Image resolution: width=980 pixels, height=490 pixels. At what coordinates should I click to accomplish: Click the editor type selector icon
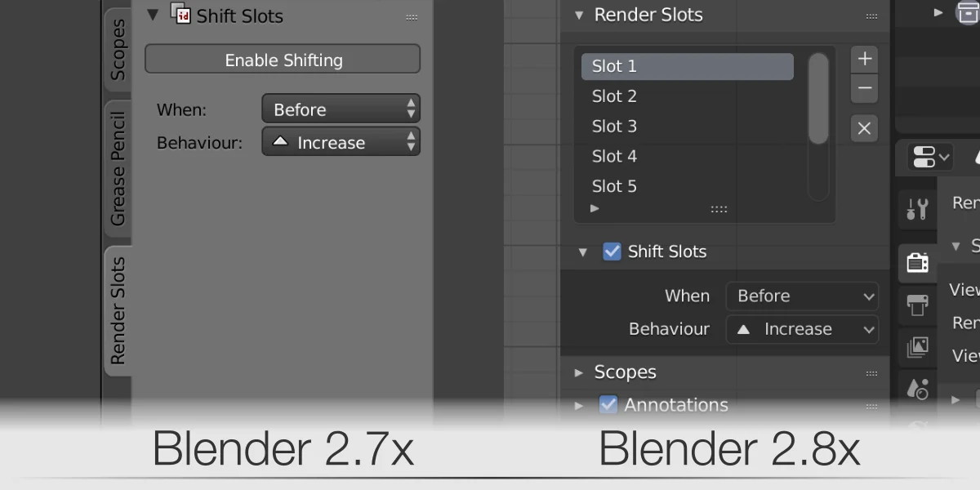(927, 157)
